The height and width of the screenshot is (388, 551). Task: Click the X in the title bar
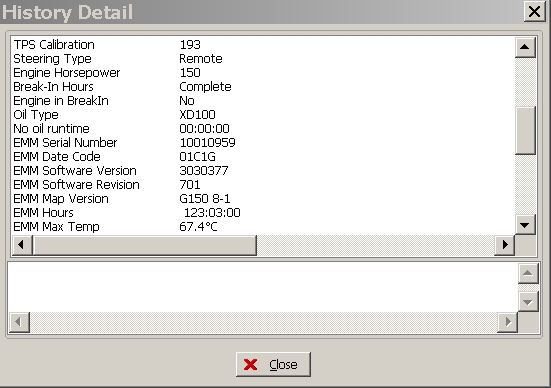[x=534, y=12]
